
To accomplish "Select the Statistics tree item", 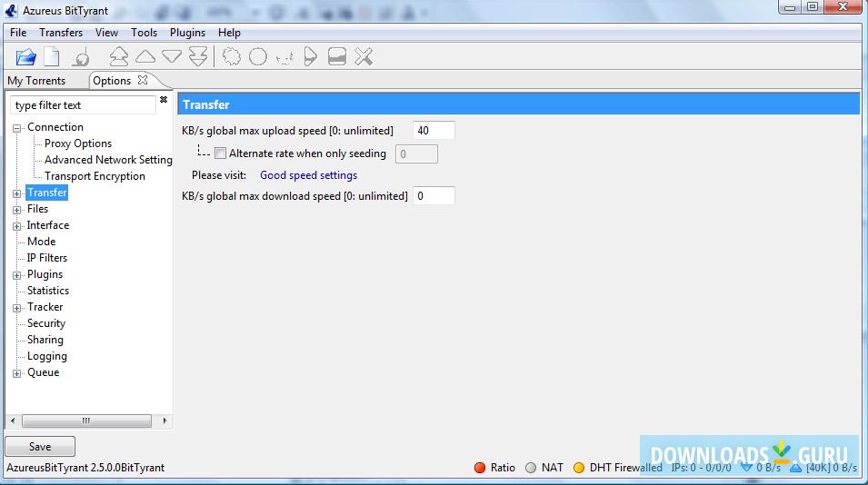I will (x=48, y=291).
